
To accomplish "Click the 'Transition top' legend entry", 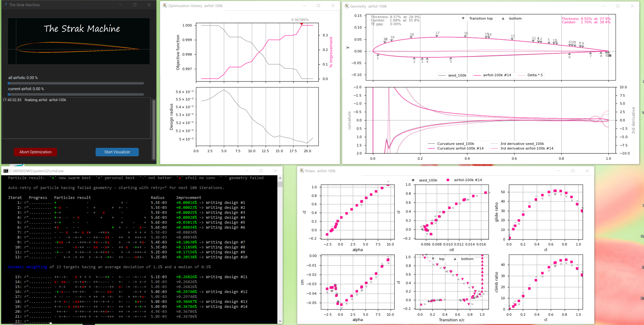I will (x=477, y=19).
